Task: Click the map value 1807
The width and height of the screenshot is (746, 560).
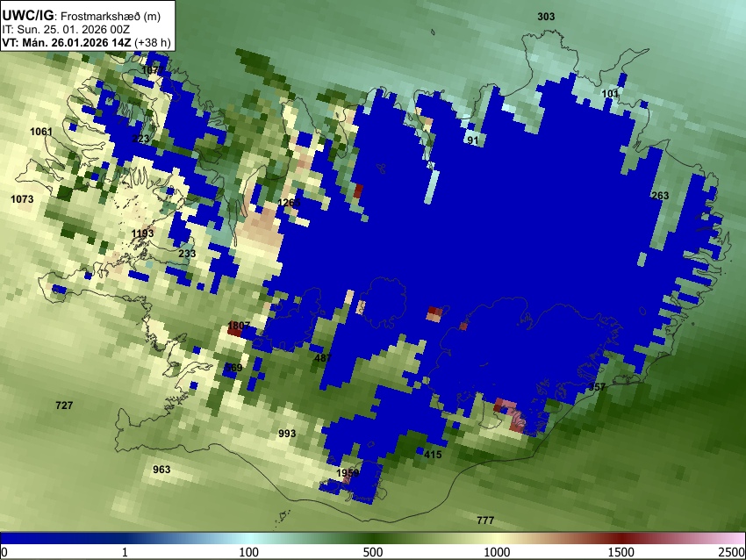Action: [x=239, y=326]
